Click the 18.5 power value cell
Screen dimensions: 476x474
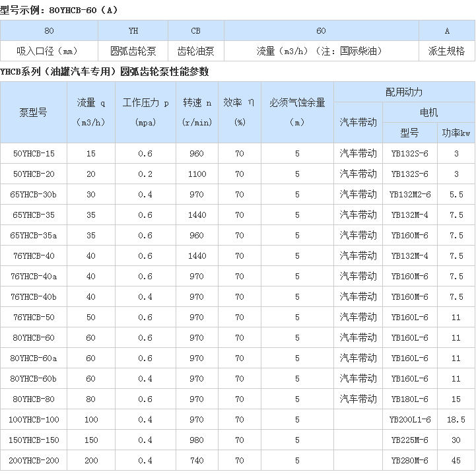coord(456,419)
